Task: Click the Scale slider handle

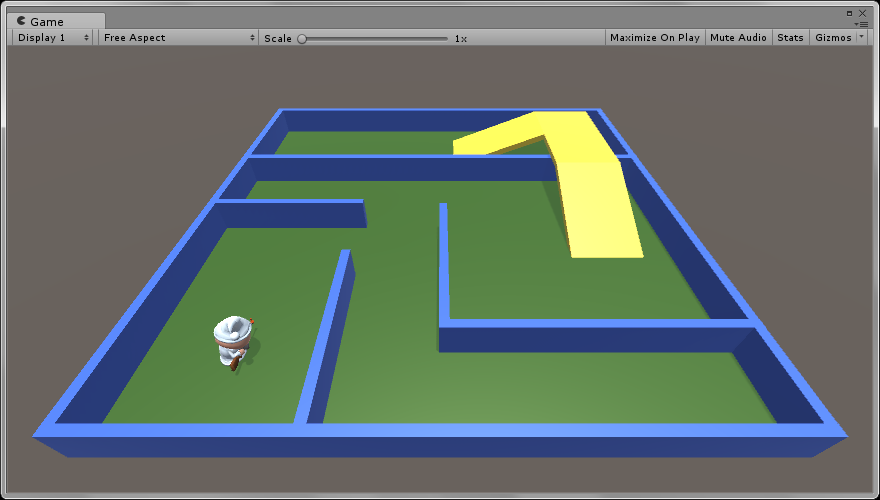Action: coord(302,38)
